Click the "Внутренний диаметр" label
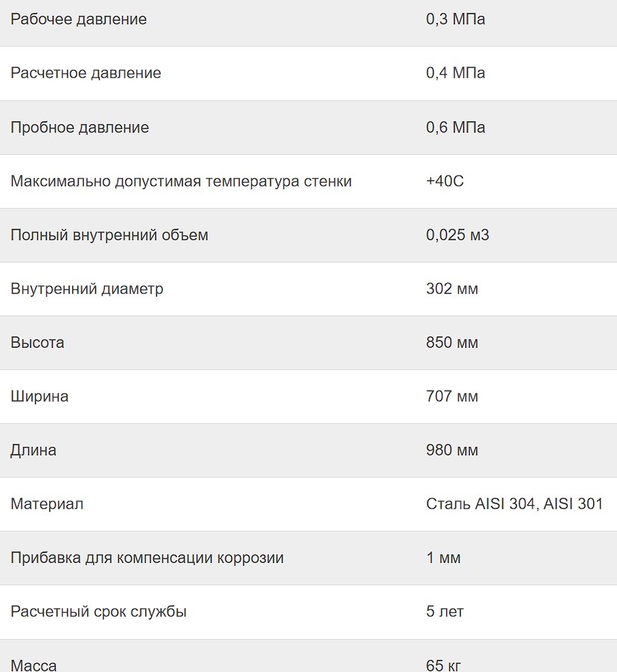This screenshot has width=617, height=672. tap(87, 289)
